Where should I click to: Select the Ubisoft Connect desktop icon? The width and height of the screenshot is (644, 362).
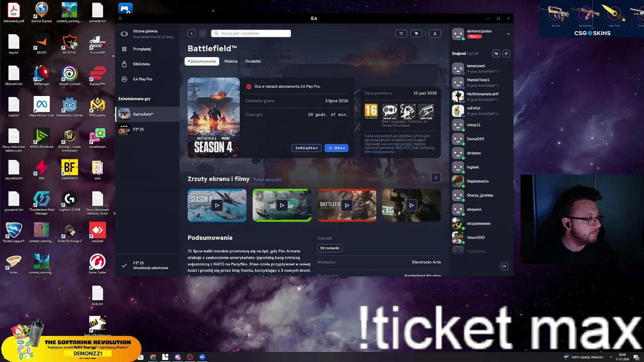[69, 75]
